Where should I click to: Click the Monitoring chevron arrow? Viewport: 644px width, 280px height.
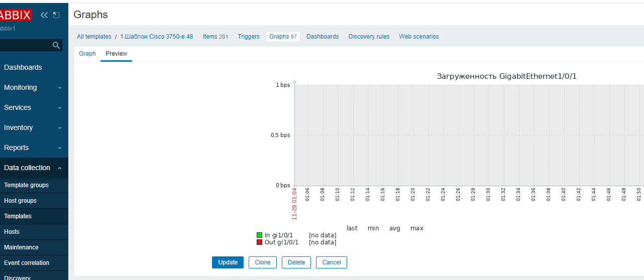pos(60,88)
